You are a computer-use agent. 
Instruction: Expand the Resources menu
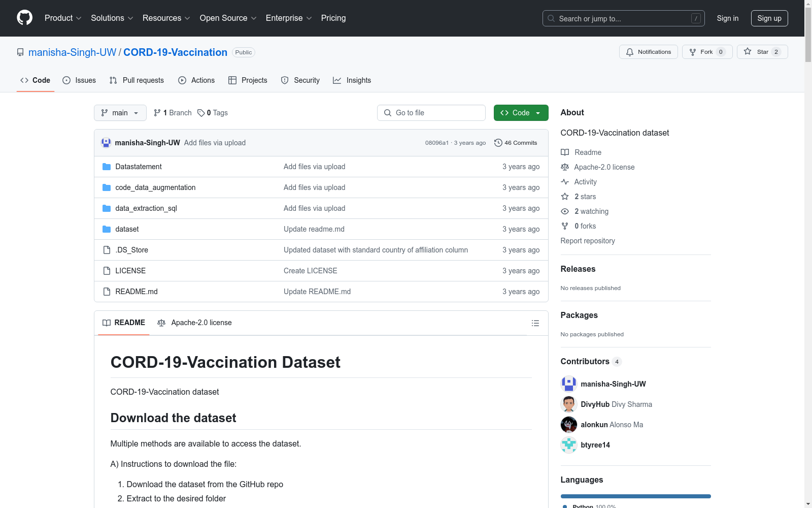point(166,18)
